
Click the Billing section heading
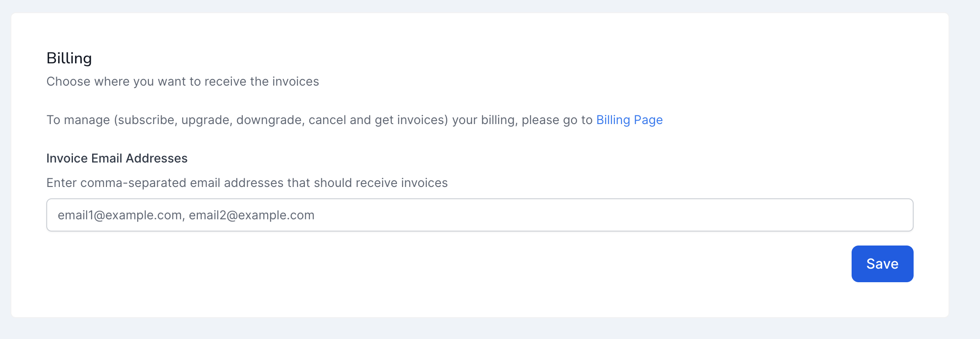pos(69,58)
